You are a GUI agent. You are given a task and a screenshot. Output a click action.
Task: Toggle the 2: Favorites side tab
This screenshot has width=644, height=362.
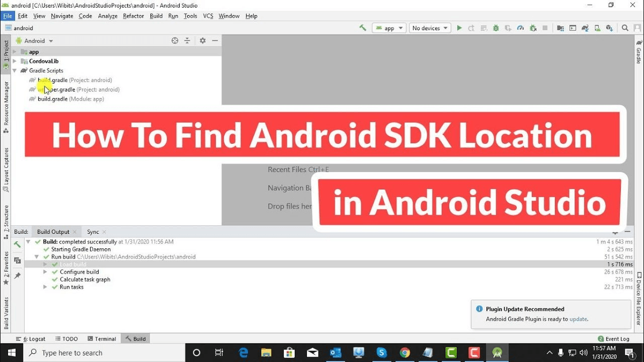pos(5,267)
